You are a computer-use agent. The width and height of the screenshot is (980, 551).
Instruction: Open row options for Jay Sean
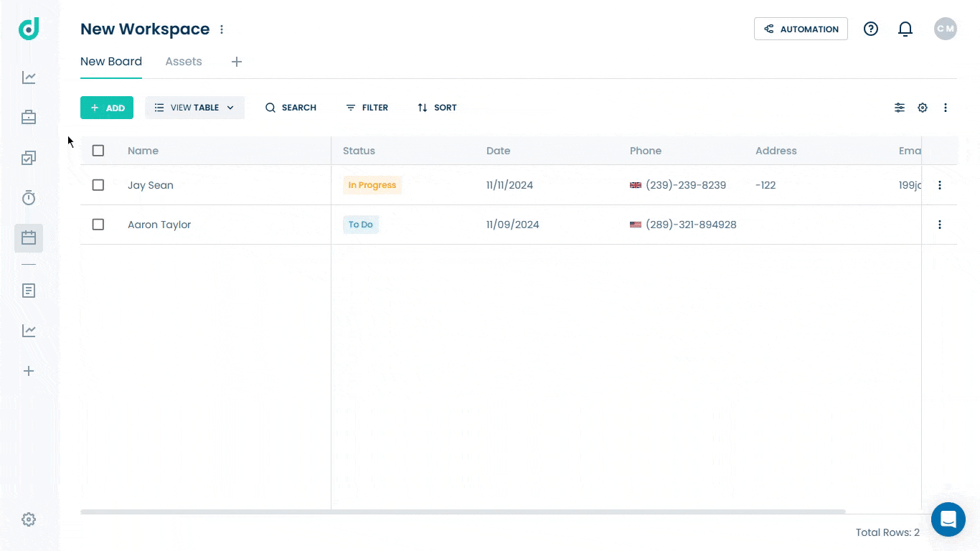point(940,185)
